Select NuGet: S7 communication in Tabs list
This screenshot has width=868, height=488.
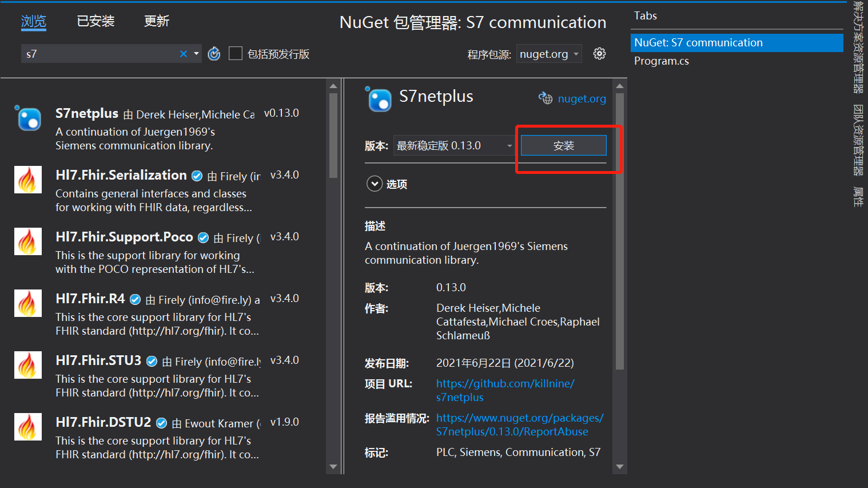click(737, 43)
